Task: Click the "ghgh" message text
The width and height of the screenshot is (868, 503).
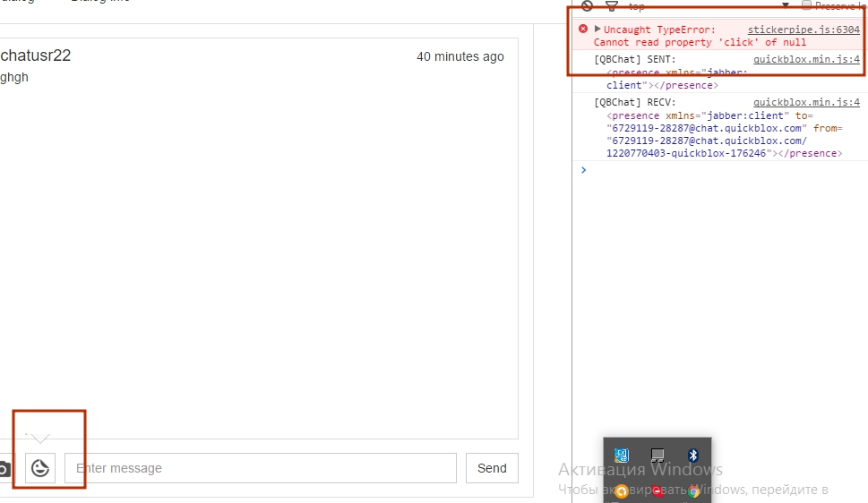Action: (13, 78)
